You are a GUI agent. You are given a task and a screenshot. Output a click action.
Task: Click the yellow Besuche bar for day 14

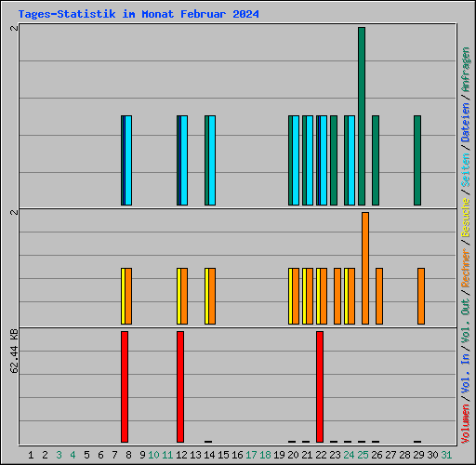pyautogui.click(x=206, y=297)
